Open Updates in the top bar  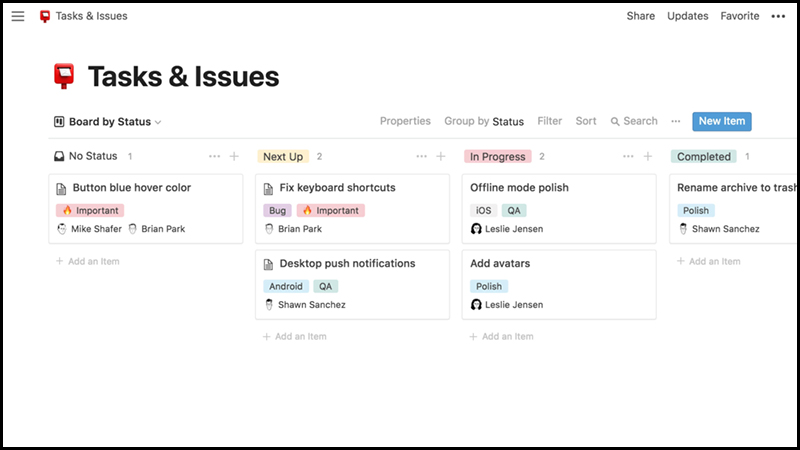click(688, 16)
